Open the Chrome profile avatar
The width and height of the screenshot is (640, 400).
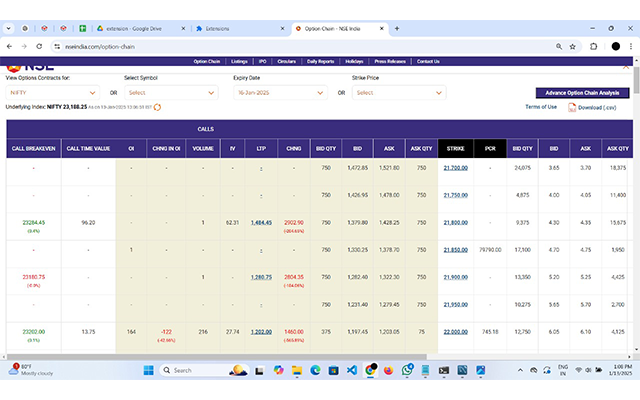616,47
